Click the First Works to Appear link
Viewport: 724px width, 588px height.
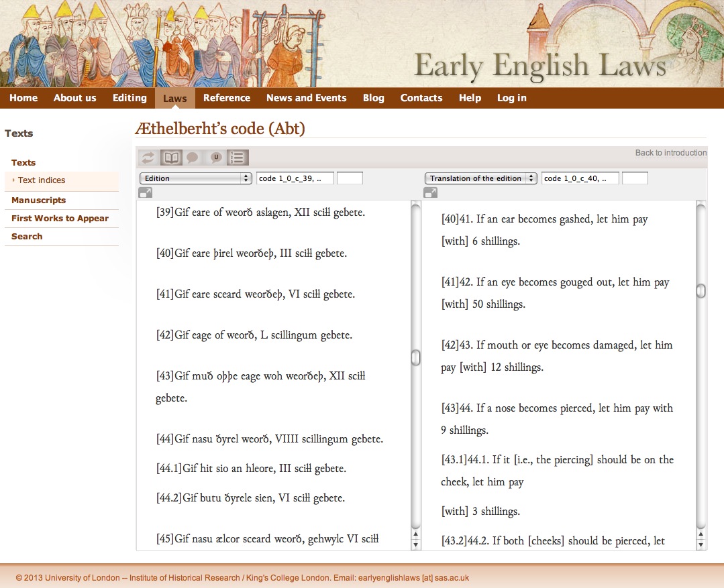60,219
